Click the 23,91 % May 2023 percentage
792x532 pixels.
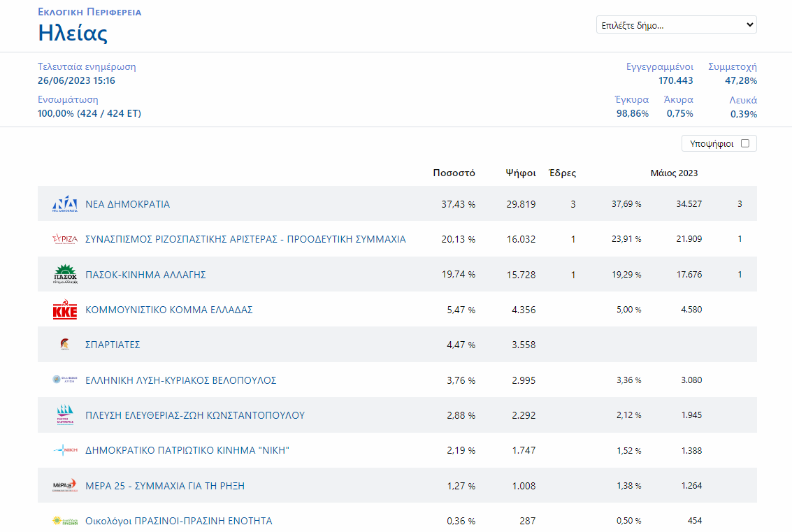[626, 238]
